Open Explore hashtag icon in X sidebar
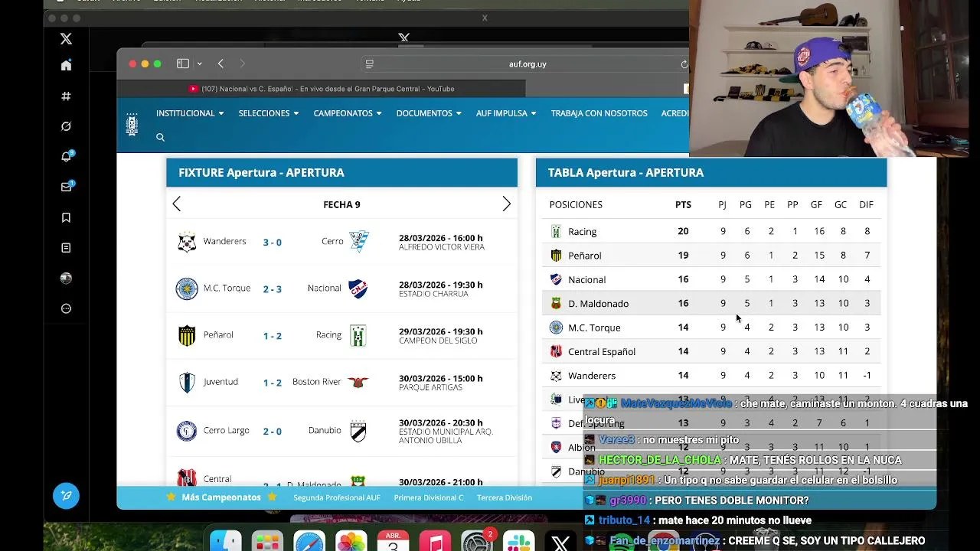Viewport: 980px width, 551px height. click(x=66, y=96)
